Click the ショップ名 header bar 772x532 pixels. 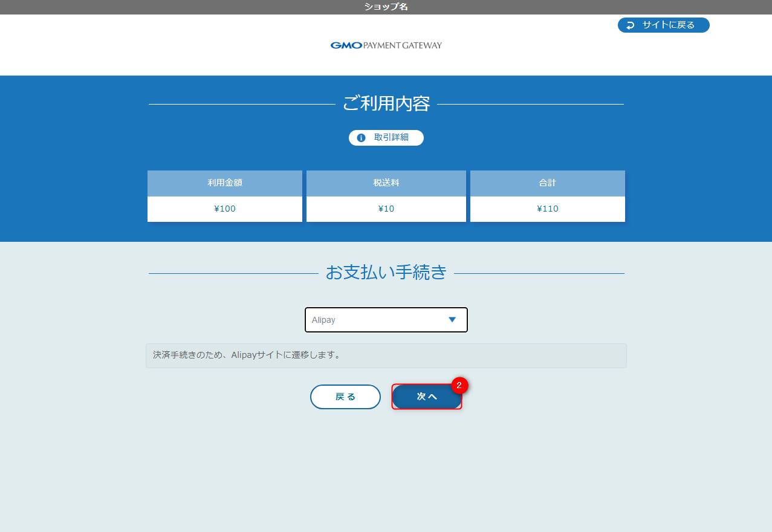click(386, 7)
